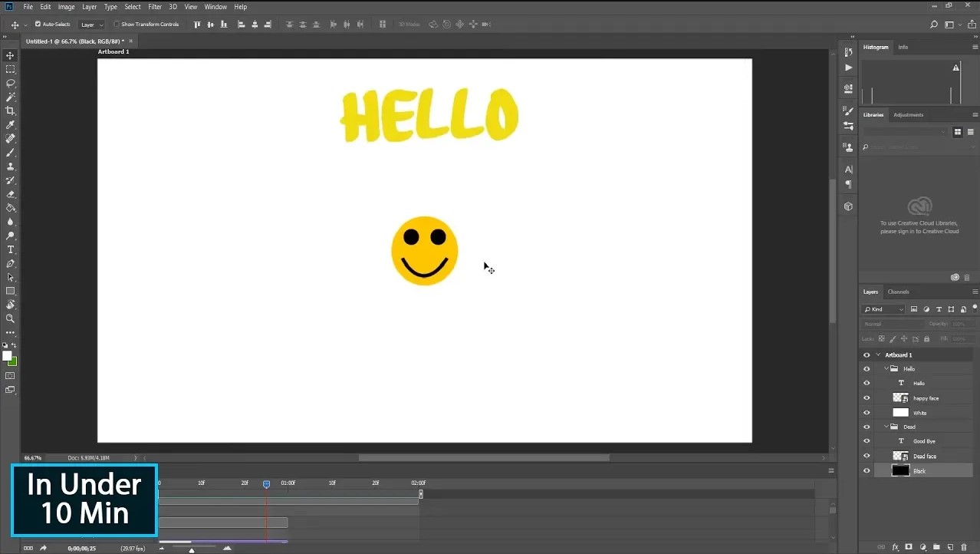Hide the happy face layer
This screenshot has width=980, height=554.
click(867, 397)
